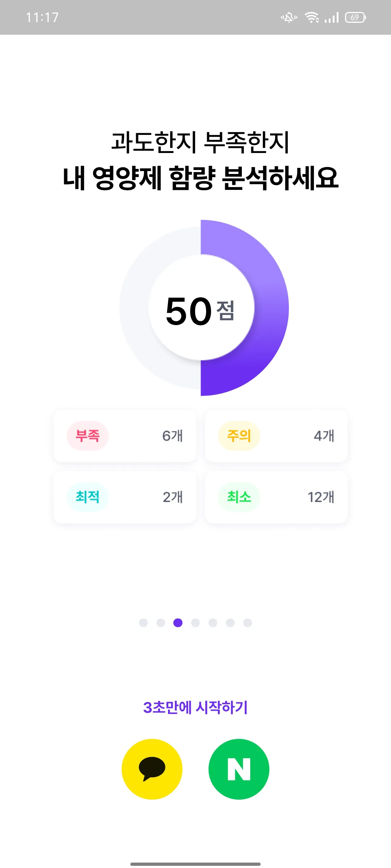The image size is (391, 868).
Task: Tap the cellular signal bars icon
Action: point(332,17)
